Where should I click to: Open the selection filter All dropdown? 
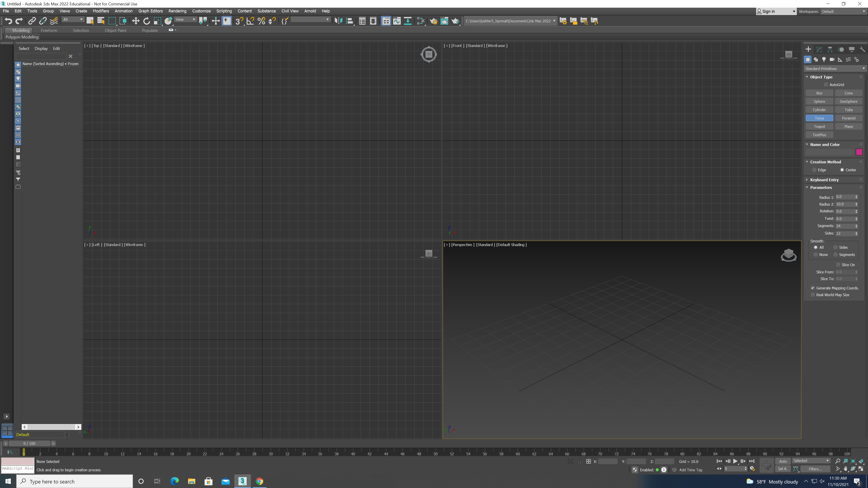[x=73, y=19]
